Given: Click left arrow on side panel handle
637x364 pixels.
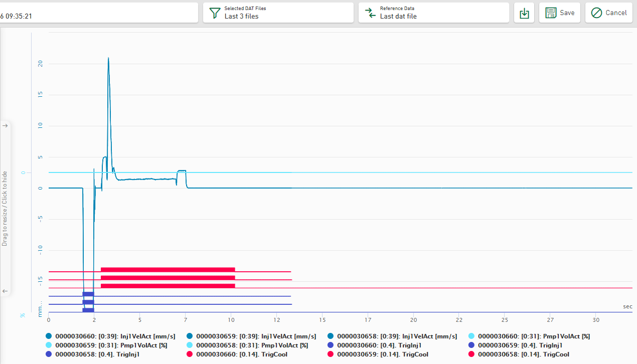Looking at the screenshot, I should [x=5, y=291].
